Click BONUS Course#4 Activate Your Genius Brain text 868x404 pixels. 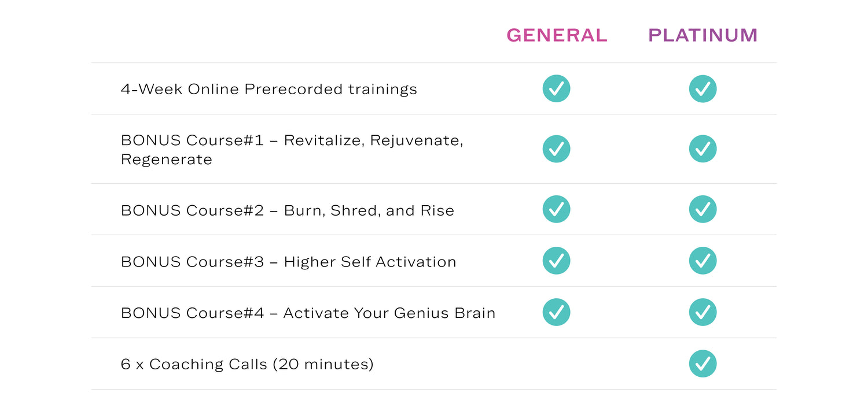(308, 313)
